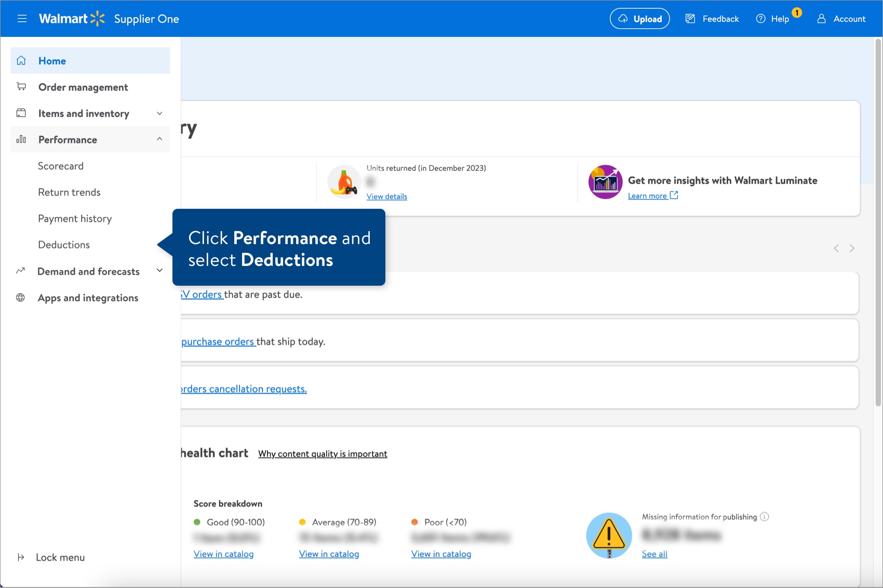Collapse the Performance section
This screenshot has height=588, width=883.
[159, 139]
